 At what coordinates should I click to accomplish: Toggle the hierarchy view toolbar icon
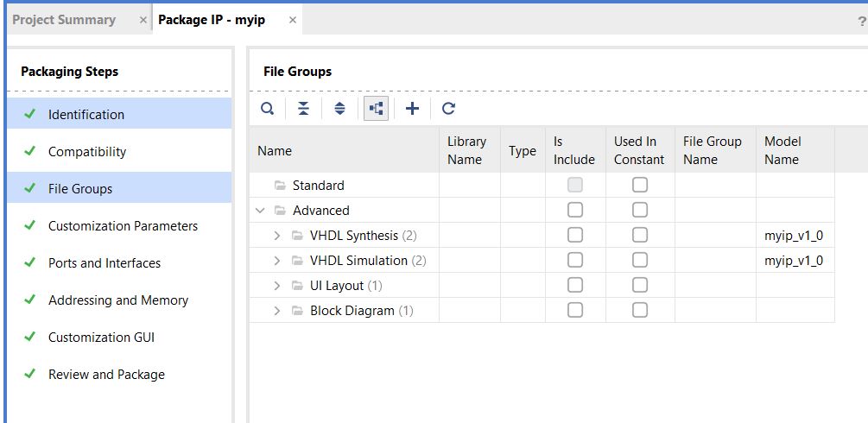point(376,109)
